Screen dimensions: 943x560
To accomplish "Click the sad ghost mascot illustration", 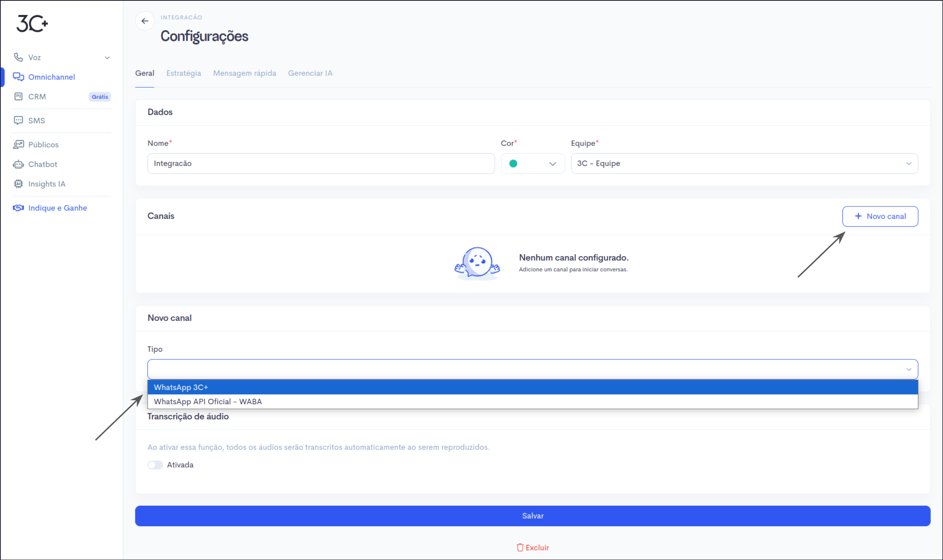I will pos(477,263).
